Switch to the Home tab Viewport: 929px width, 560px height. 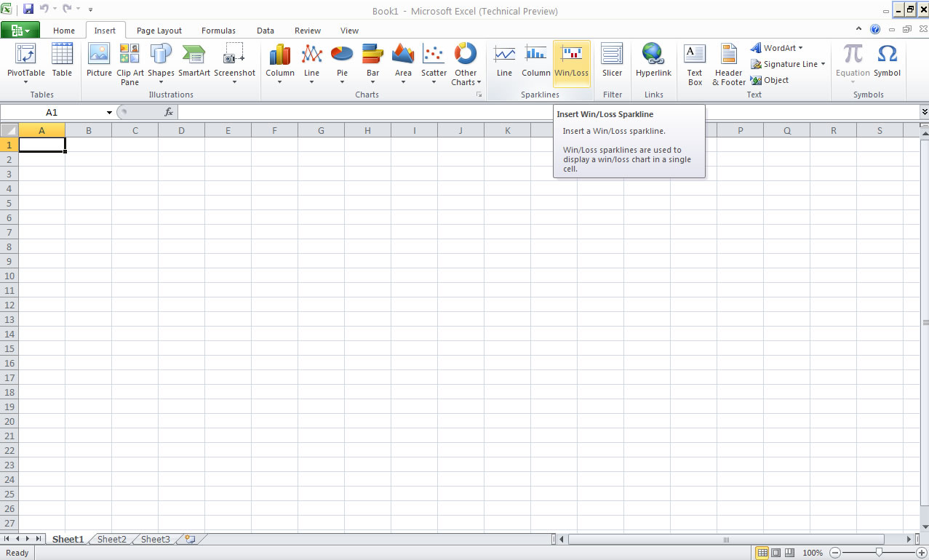(x=64, y=31)
